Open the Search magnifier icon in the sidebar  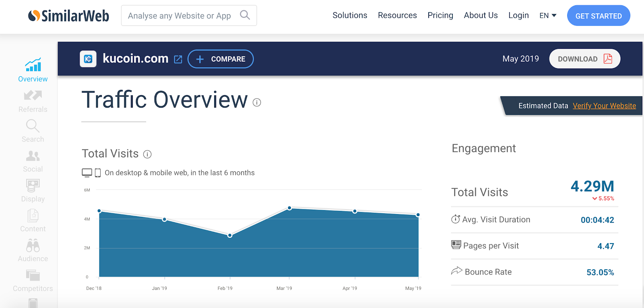(x=33, y=126)
